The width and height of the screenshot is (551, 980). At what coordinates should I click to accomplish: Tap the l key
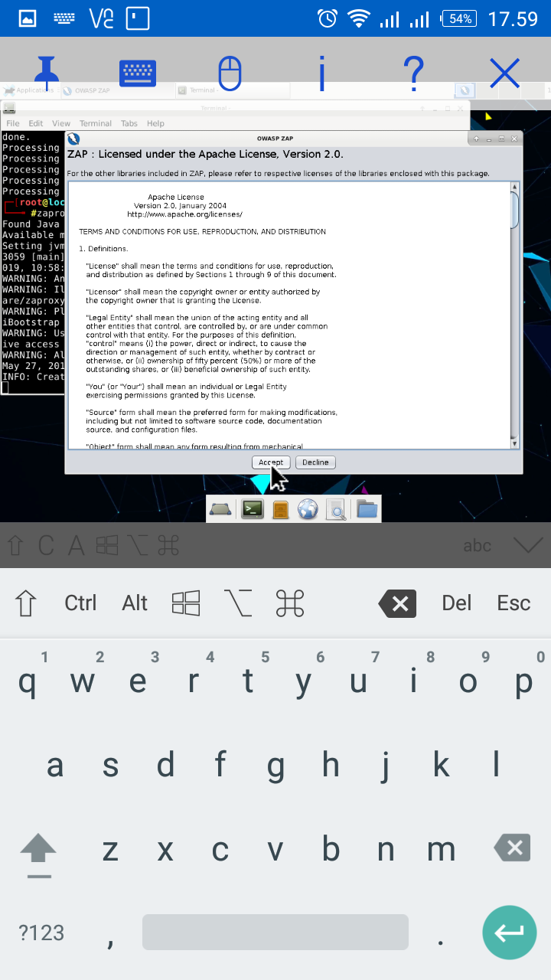coord(496,765)
